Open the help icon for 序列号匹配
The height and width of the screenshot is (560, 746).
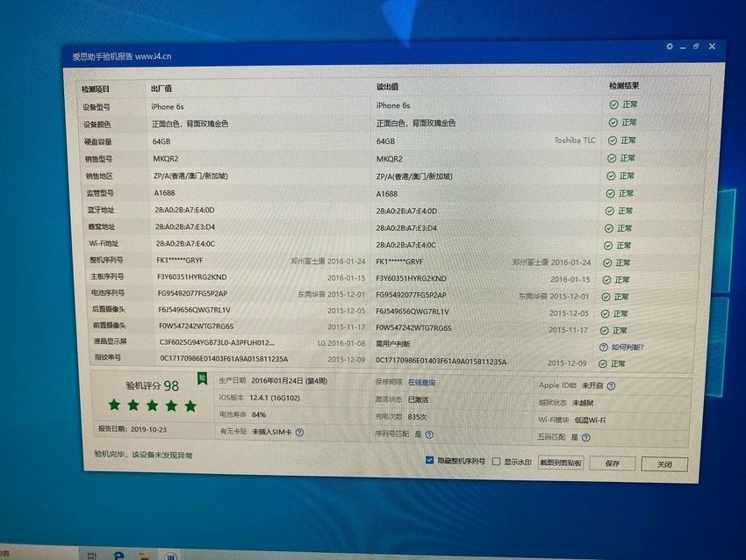(x=429, y=434)
